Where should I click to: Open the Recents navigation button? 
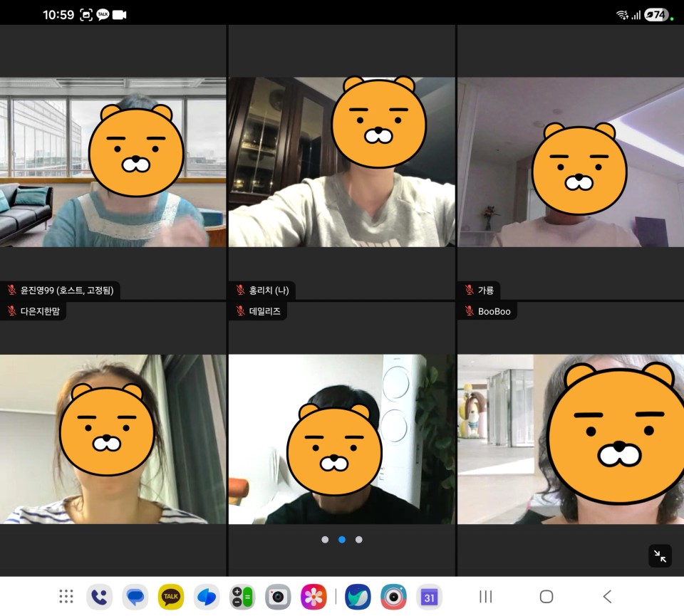click(x=485, y=597)
